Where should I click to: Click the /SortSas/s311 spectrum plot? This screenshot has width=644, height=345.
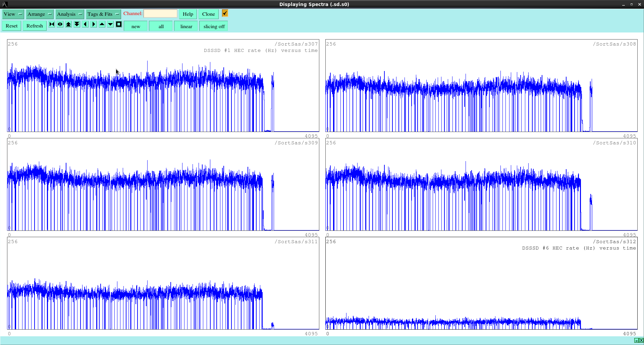tap(163, 283)
